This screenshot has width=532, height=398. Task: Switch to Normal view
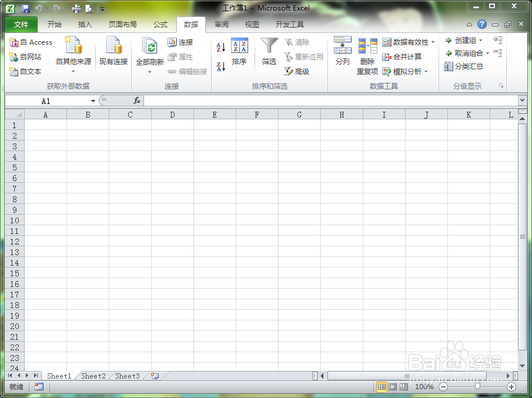point(382,387)
